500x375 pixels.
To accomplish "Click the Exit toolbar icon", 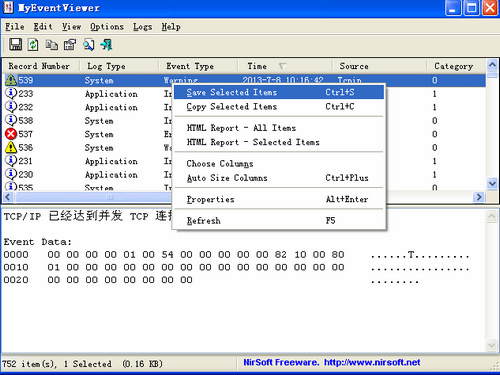I will pyautogui.click(x=107, y=44).
